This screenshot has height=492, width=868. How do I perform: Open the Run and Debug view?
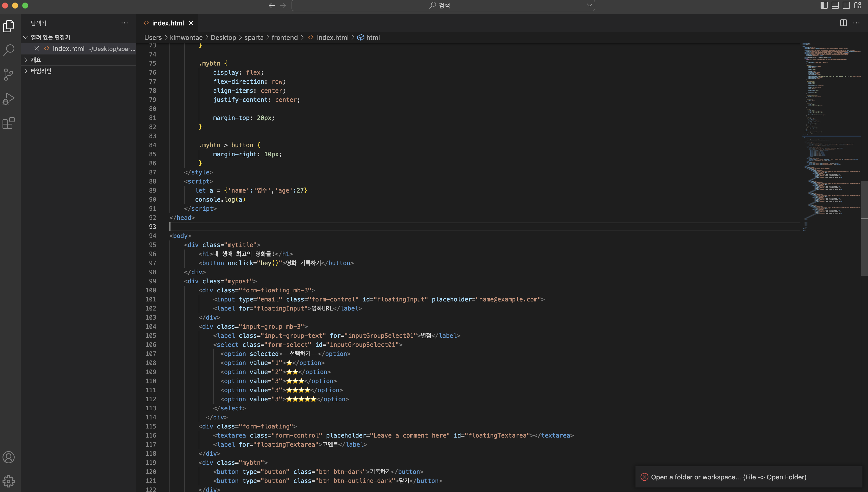click(x=9, y=99)
